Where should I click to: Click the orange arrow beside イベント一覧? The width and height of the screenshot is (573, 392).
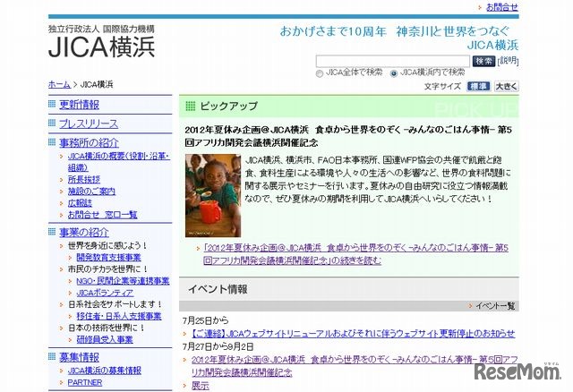click(470, 306)
